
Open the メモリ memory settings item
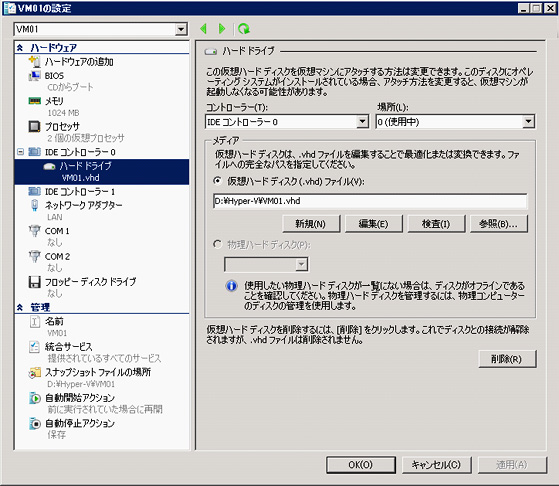(x=54, y=101)
